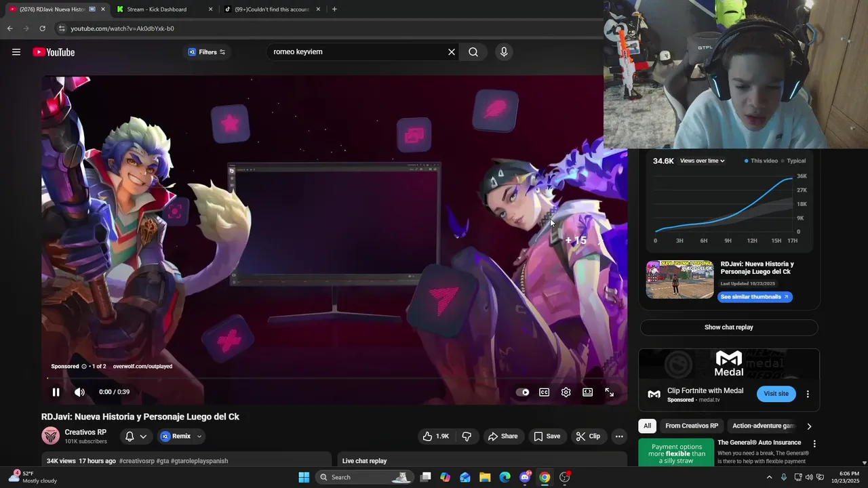Image resolution: width=868 pixels, height=488 pixels.
Task: Select 'Action-adventure' games chip
Action: click(x=762, y=426)
